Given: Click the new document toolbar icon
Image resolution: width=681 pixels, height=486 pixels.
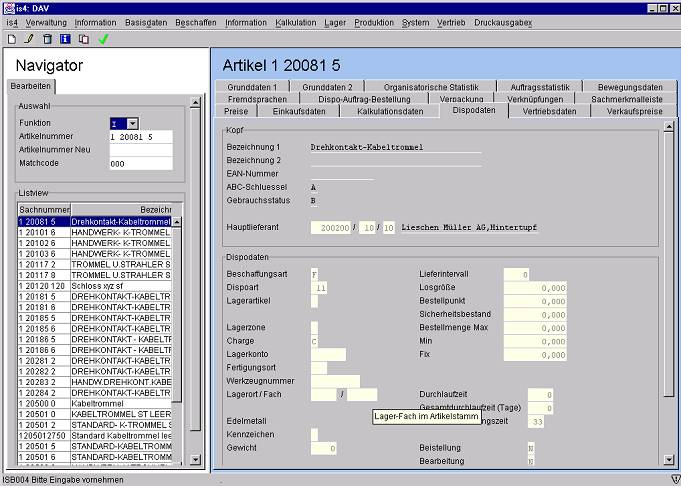Looking at the screenshot, I should (x=11, y=39).
